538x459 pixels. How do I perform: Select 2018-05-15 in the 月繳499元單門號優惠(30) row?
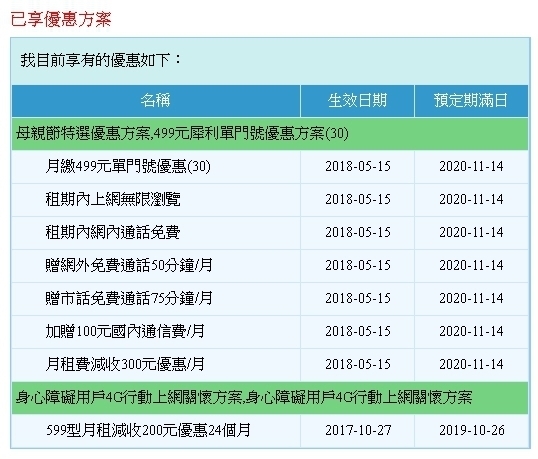[x=358, y=167]
